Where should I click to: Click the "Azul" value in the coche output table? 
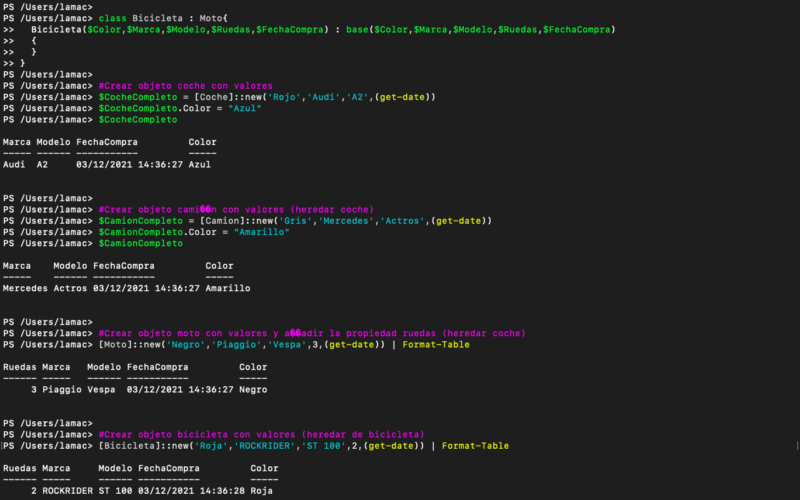pyautogui.click(x=199, y=164)
